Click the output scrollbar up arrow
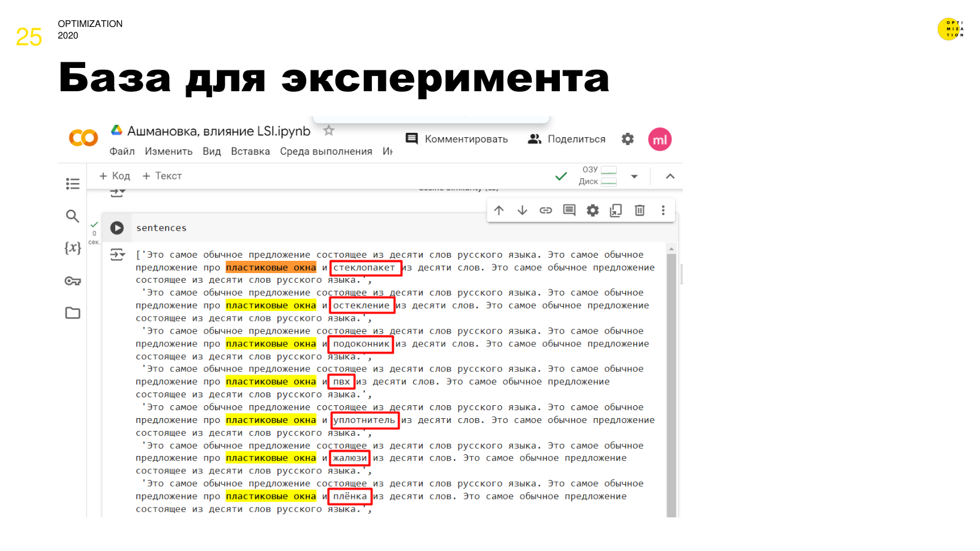Image resolution: width=980 pixels, height=551 pixels. [x=671, y=249]
